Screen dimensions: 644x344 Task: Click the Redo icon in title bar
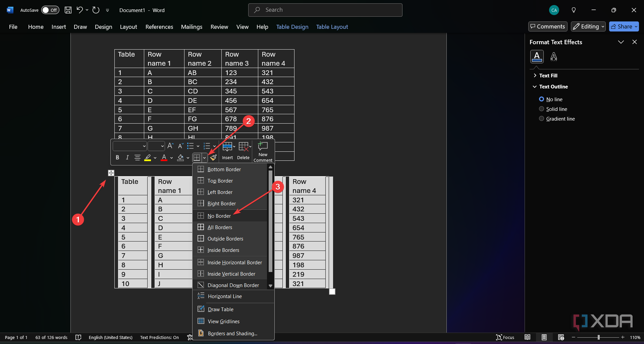click(x=96, y=10)
